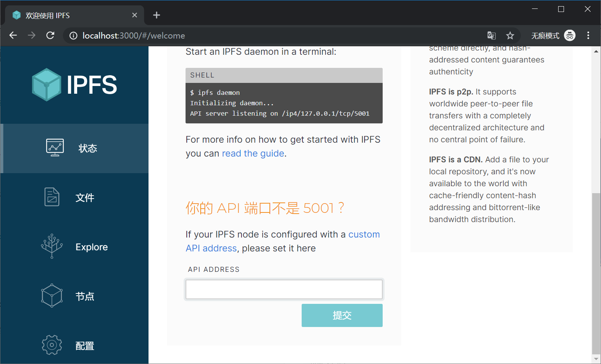Maximize the browser window

coord(561,9)
